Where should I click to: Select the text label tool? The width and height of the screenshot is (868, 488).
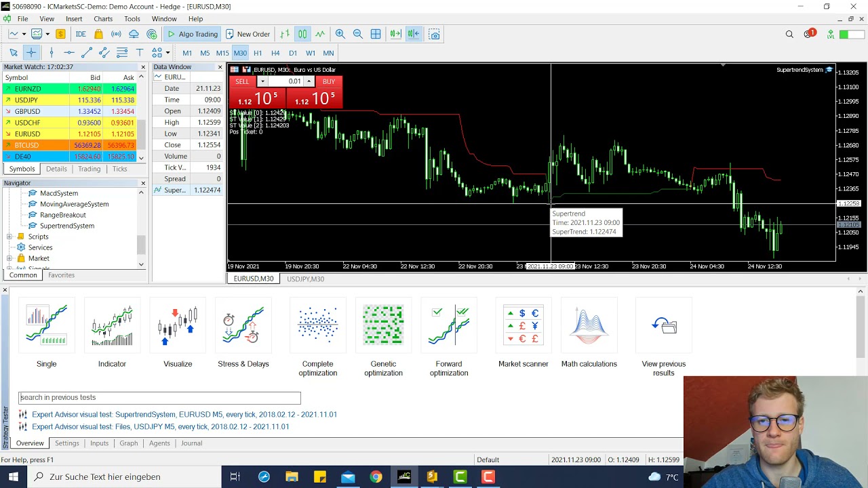(140, 53)
